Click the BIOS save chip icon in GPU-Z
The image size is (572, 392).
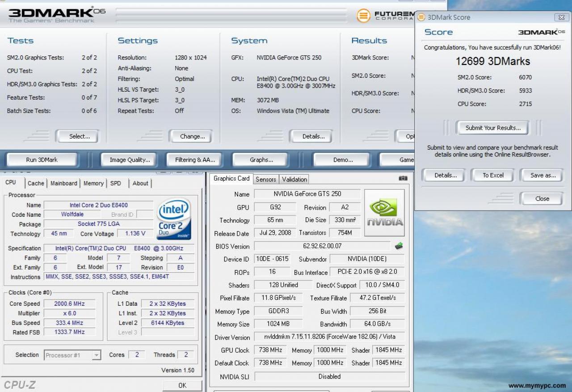click(399, 246)
